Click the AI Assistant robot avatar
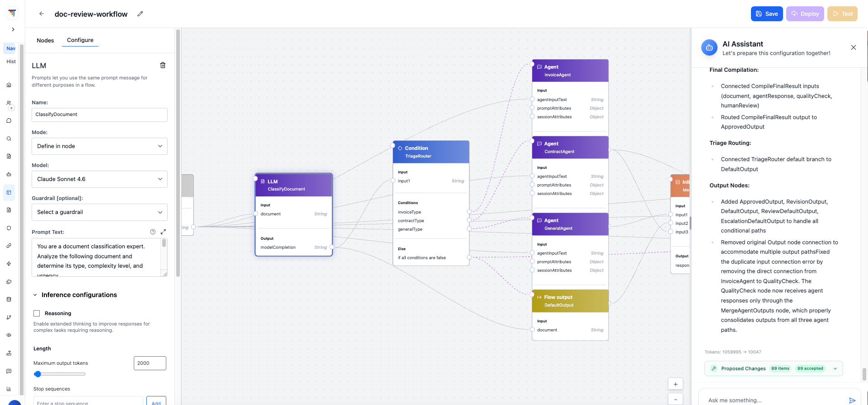The height and width of the screenshot is (405, 868). point(709,47)
